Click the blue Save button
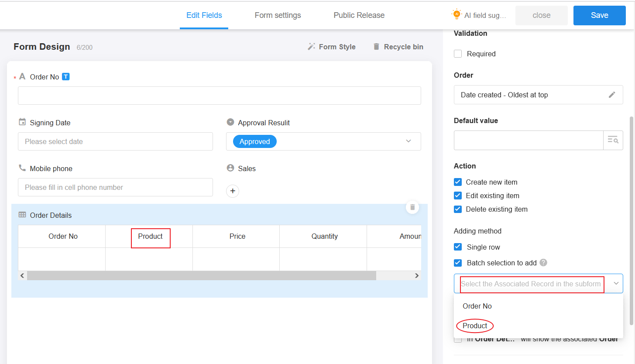Image resolution: width=635 pixels, height=364 pixels. click(x=599, y=15)
